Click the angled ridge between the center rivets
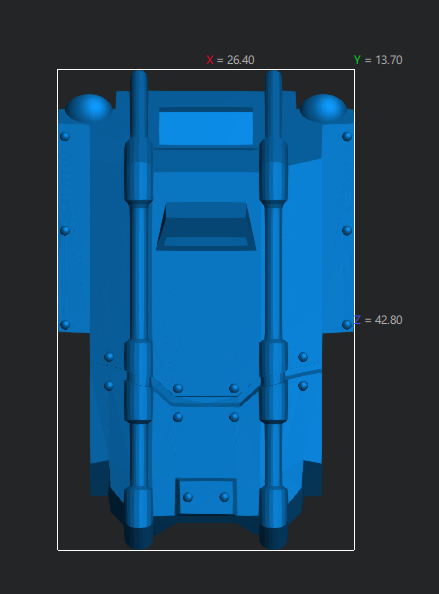This screenshot has height=594, width=439. pos(206,399)
